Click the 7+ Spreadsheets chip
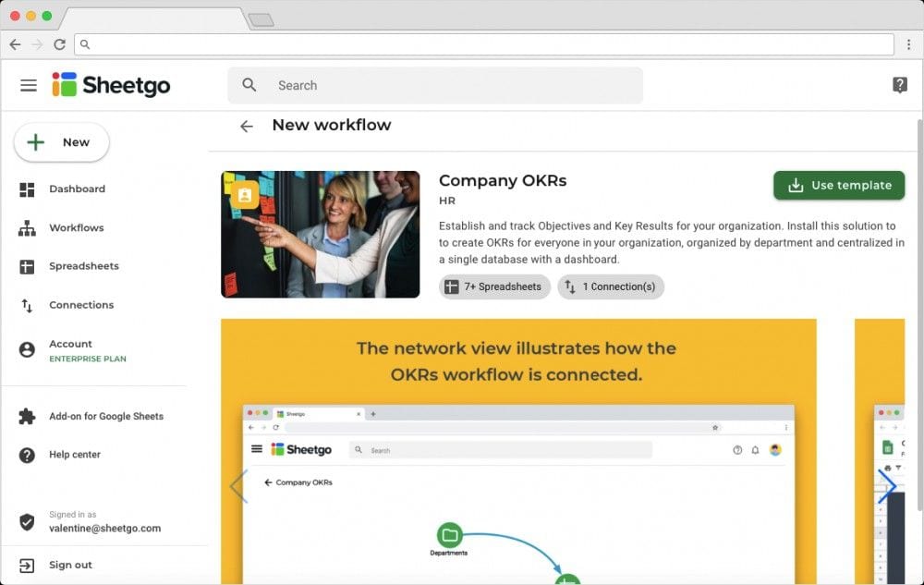The width and height of the screenshot is (924, 585). pos(494,286)
